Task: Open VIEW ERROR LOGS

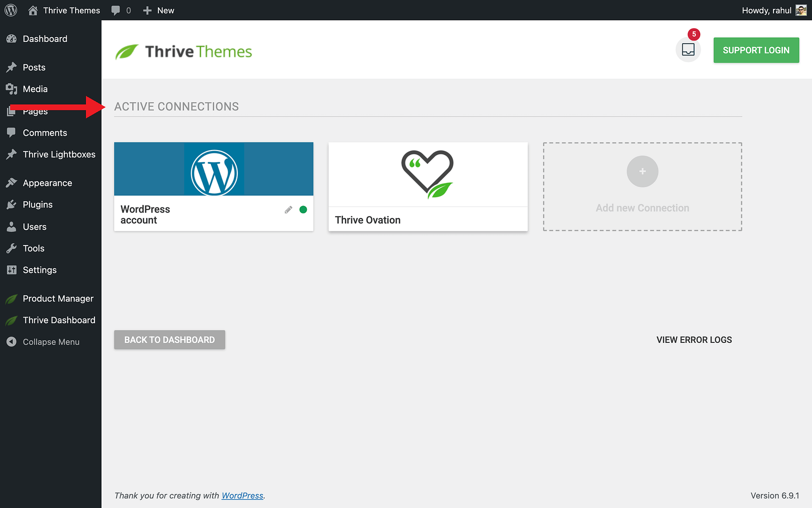Action: [694, 340]
